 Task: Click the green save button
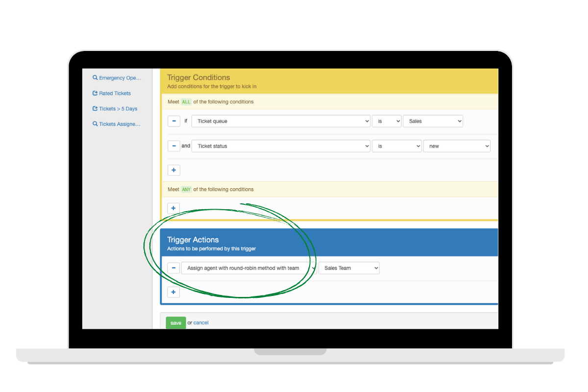(x=176, y=323)
